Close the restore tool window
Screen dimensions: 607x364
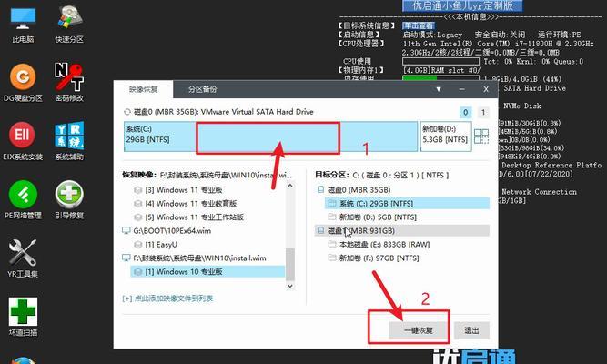click(486, 89)
